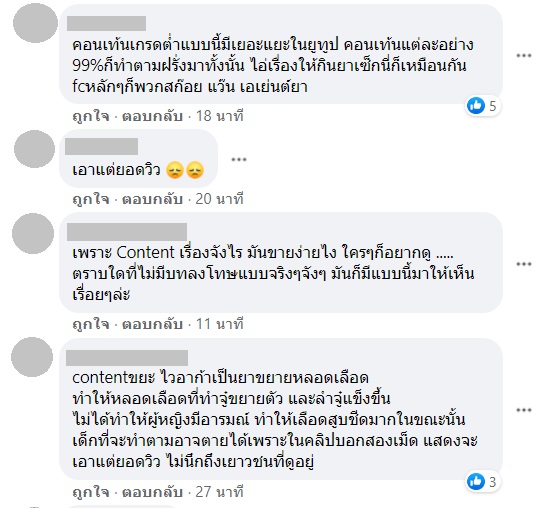This screenshot has width=549, height=508.
Task: View the 3 like reactions
Action: [482, 482]
